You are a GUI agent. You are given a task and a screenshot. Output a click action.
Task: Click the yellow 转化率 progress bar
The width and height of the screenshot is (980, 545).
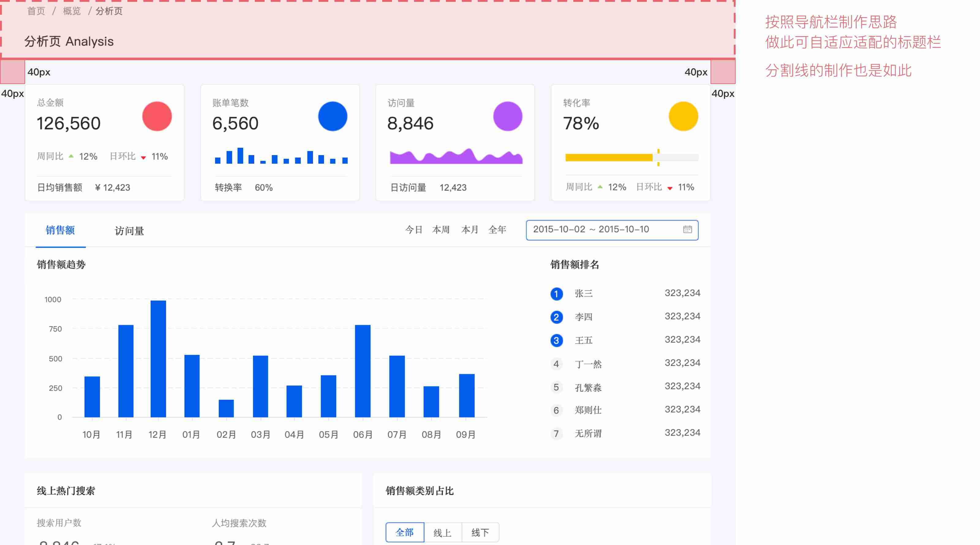click(x=631, y=157)
